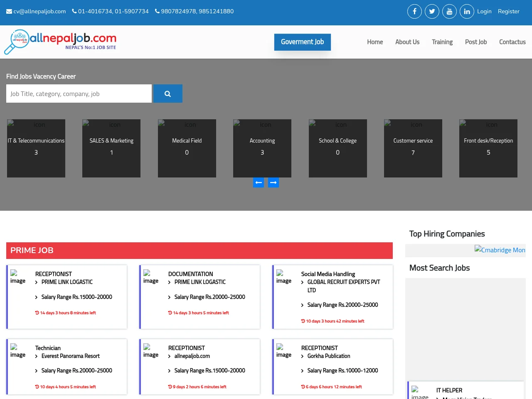Image resolution: width=532 pixels, height=399 pixels.
Task: Open the LinkedIn social icon
Action: (x=467, y=11)
